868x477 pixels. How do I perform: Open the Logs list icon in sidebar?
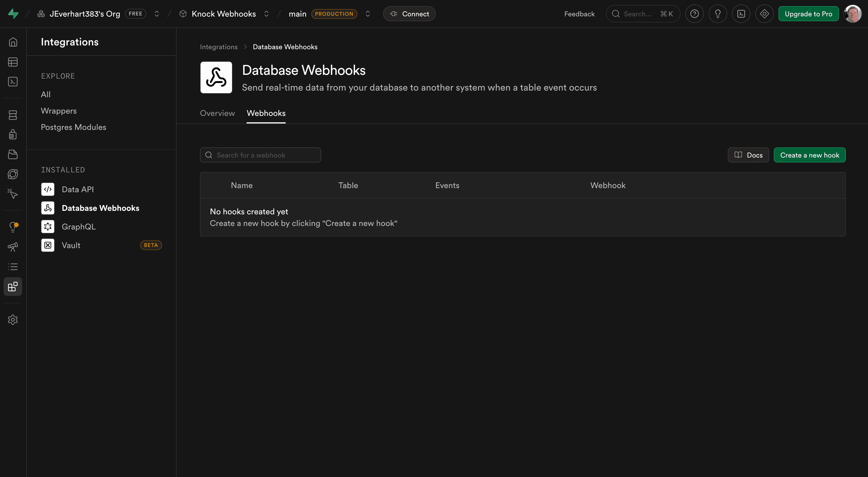point(13,266)
